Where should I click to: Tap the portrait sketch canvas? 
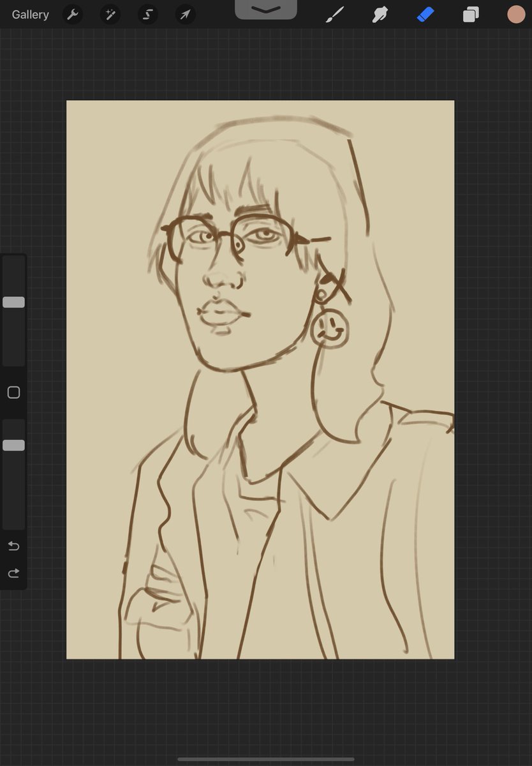point(260,380)
